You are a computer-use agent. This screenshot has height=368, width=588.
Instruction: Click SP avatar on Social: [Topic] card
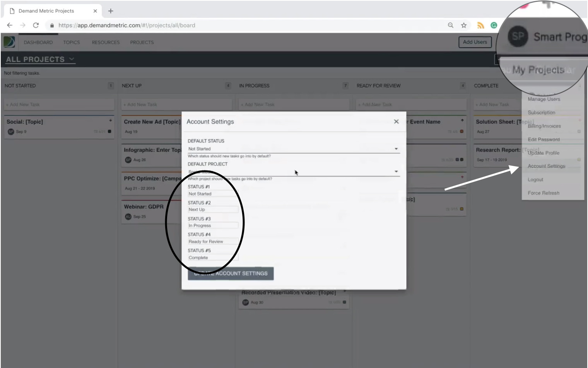coord(11,132)
